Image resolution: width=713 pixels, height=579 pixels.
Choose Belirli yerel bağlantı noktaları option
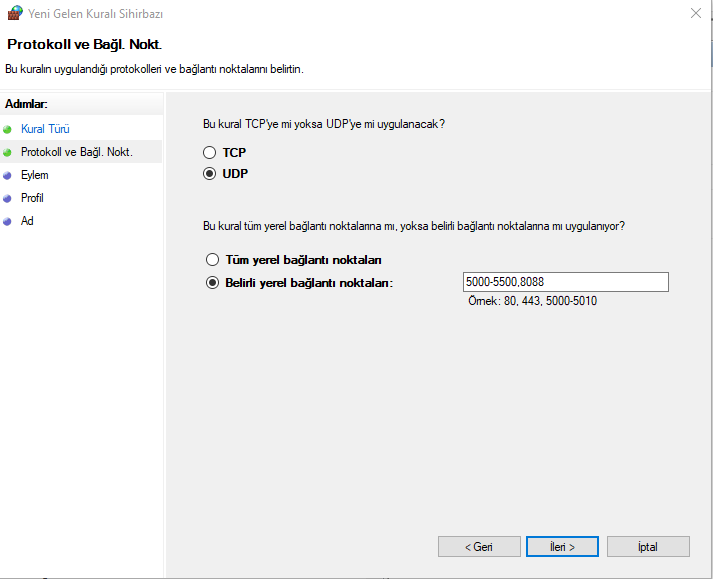212,283
